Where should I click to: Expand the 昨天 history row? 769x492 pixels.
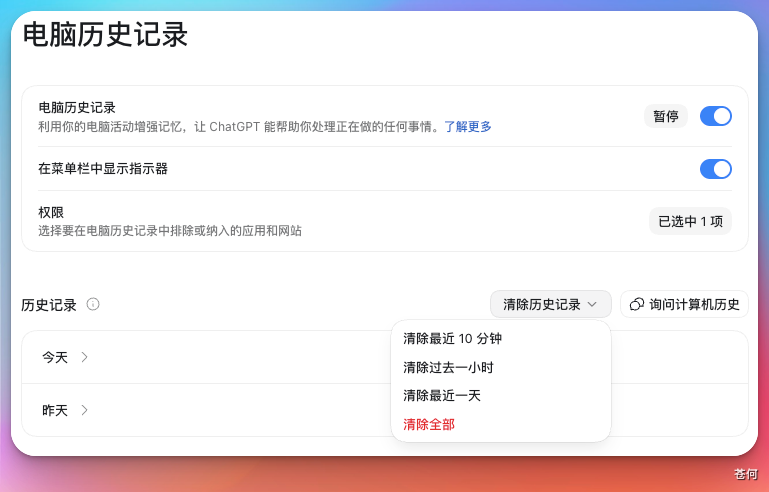(x=384, y=410)
